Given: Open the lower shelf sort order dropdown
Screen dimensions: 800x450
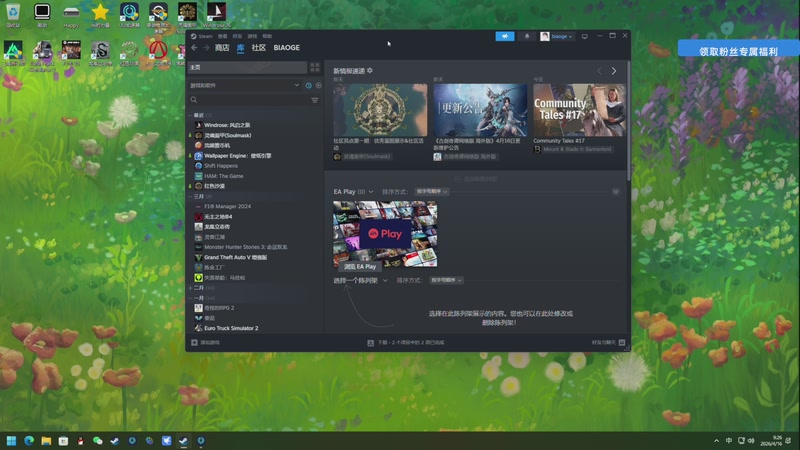Looking at the screenshot, I should click(446, 280).
